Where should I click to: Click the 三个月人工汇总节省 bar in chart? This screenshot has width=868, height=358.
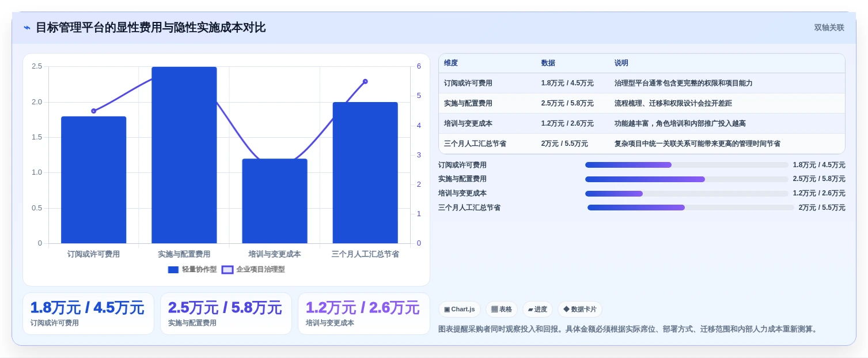[x=365, y=173]
